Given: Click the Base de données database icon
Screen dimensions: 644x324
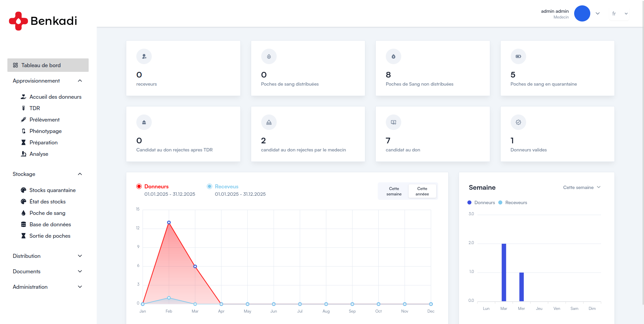Looking at the screenshot, I should point(24,224).
